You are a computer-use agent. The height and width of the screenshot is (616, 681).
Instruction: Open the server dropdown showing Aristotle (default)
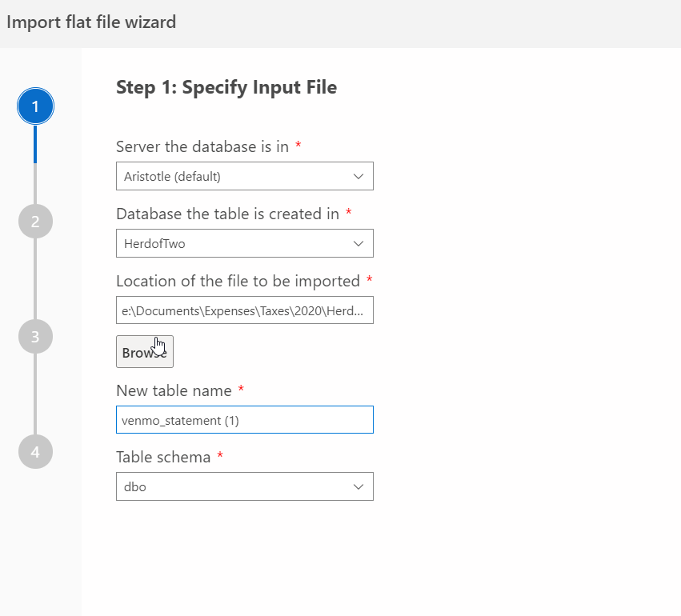232,176
